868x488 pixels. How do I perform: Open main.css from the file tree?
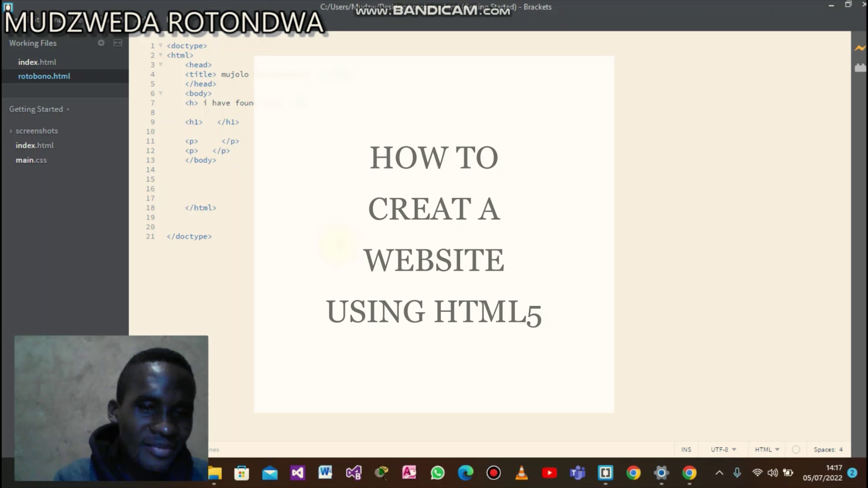click(x=31, y=160)
